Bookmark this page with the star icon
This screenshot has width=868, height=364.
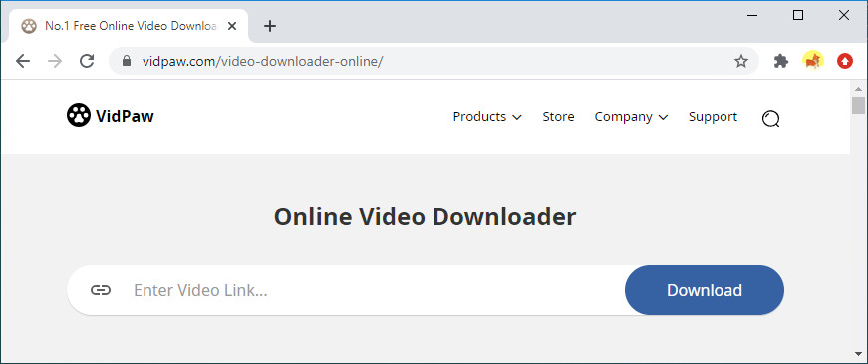[741, 61]
